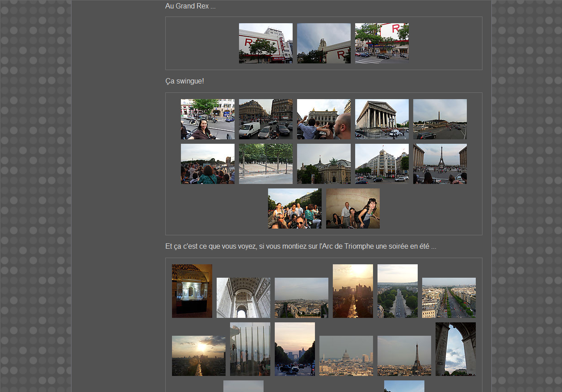The image size is (562, 392).
Task: Select the Arc de Triomphe vault ceiling photo
Action: click(243, 298)
